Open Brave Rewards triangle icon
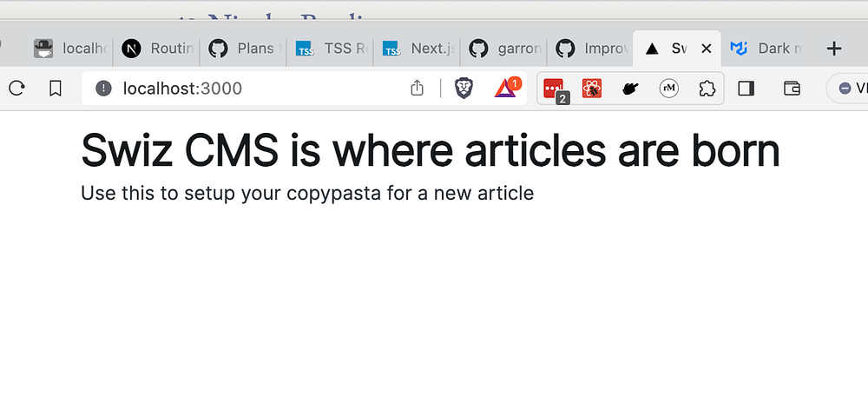Screen dimensions: 868x396 [507, 88]
